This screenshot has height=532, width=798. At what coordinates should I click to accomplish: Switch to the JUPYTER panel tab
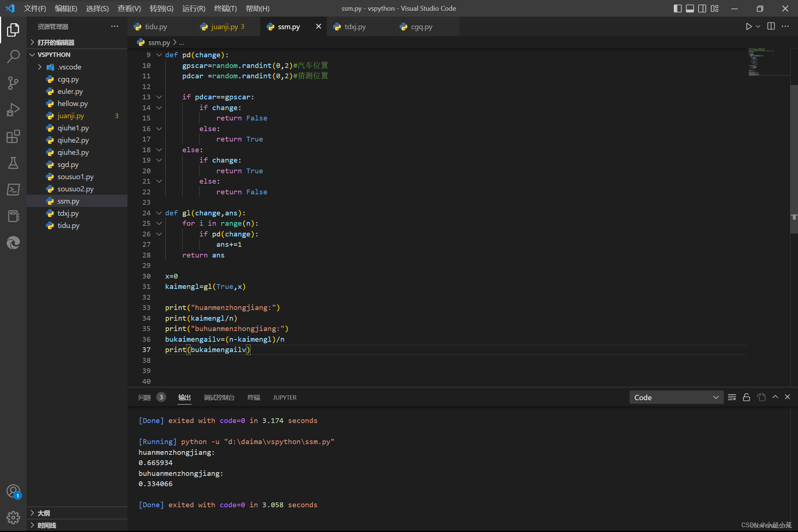point(285,398)
